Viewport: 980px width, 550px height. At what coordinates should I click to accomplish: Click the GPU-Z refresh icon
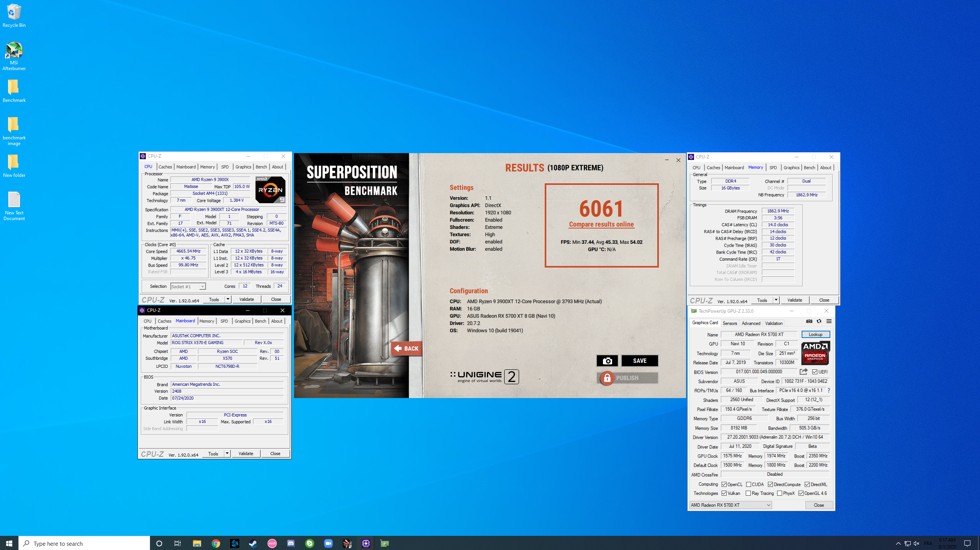819,321
